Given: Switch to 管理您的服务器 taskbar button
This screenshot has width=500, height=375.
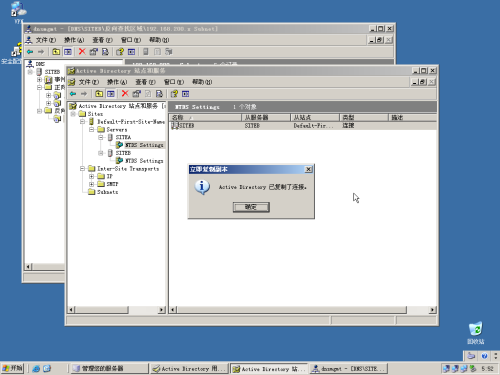Looking at the screenshot, I should [x=110, y=368].
